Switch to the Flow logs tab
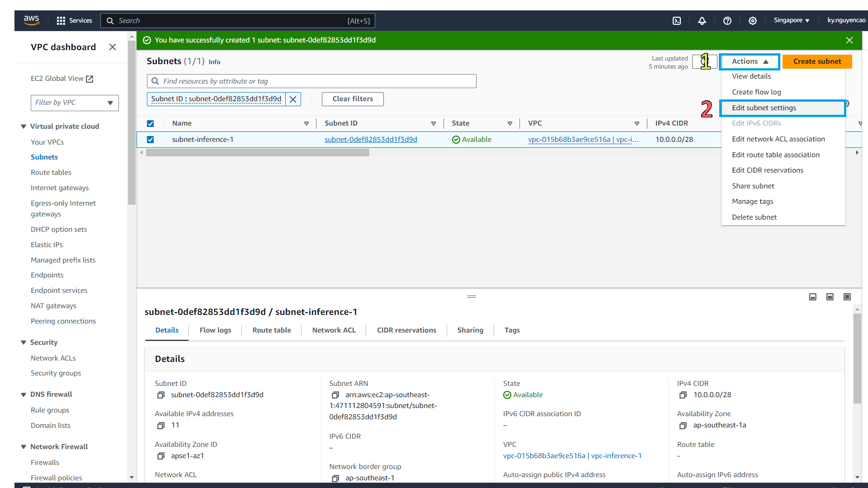868x488 pixels. tap(216, 330)
